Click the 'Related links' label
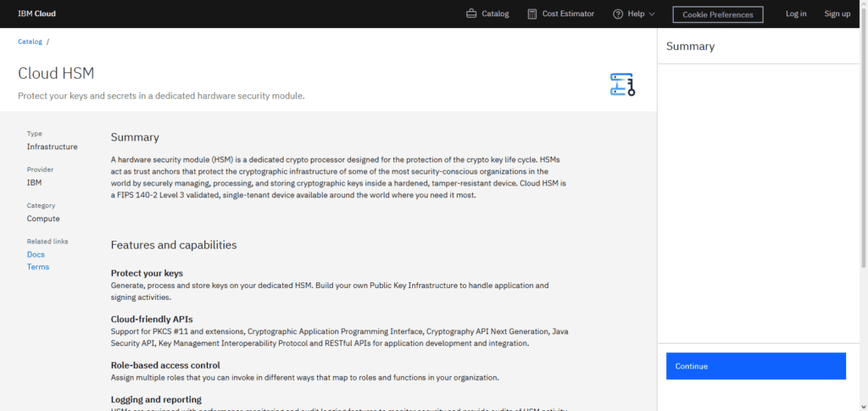Image resolution: width=868 pixels, height=411 pixels. click(47, 242)
